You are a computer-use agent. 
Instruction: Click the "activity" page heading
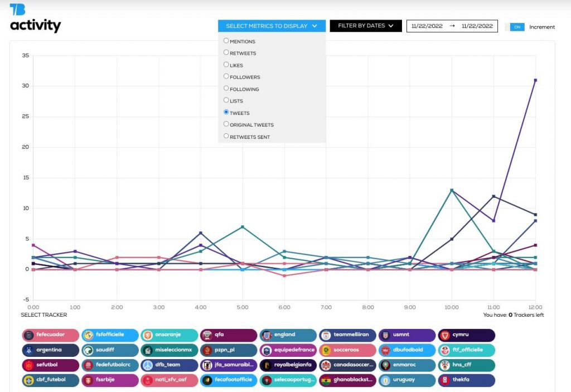pyautogui.click(x=35, y=26)
